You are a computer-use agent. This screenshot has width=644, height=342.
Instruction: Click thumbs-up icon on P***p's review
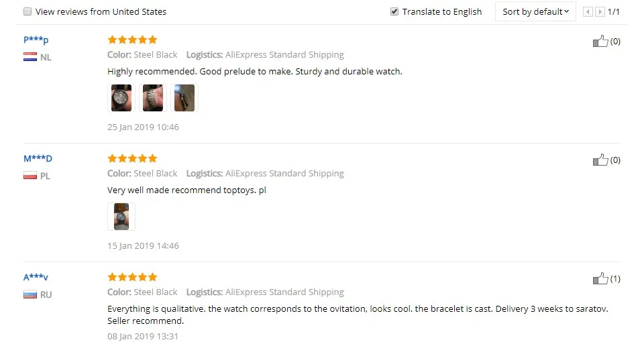pos(600,42)
